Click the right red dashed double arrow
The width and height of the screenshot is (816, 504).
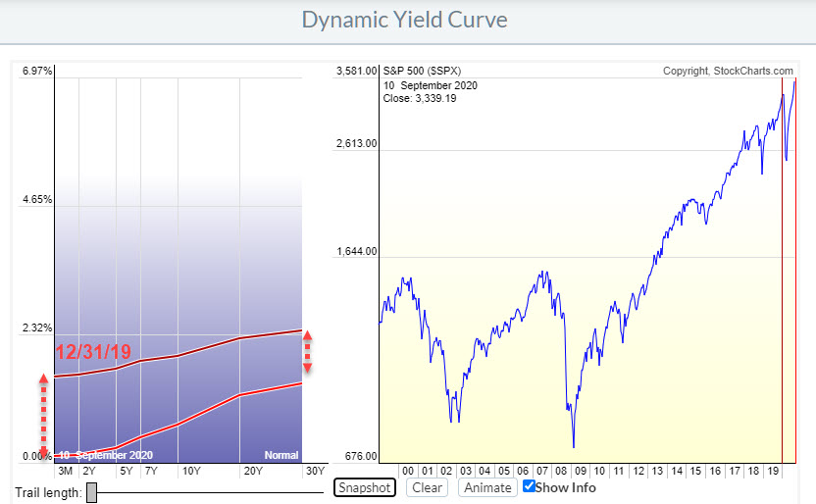point(307,351)
